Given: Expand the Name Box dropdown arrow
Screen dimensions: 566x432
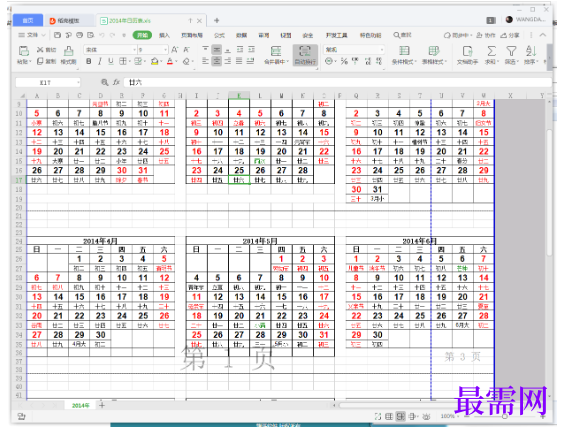Looking at the screenshot, I should click(78, 83).
